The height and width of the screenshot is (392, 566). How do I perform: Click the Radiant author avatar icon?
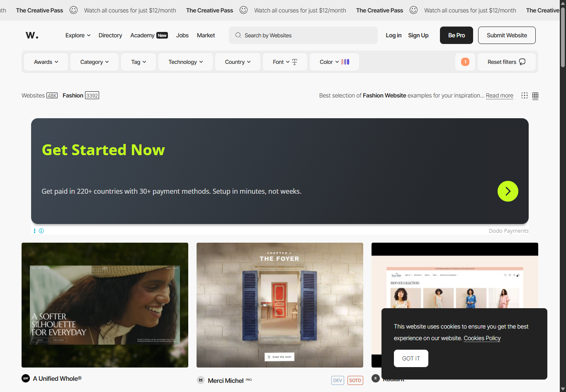point(376,378)
